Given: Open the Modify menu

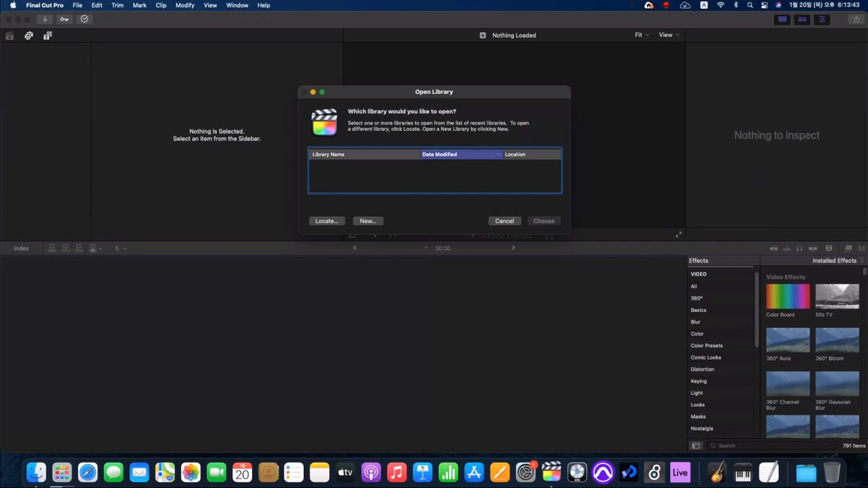Looking at the screenshot, I should [x=185, y=5].
